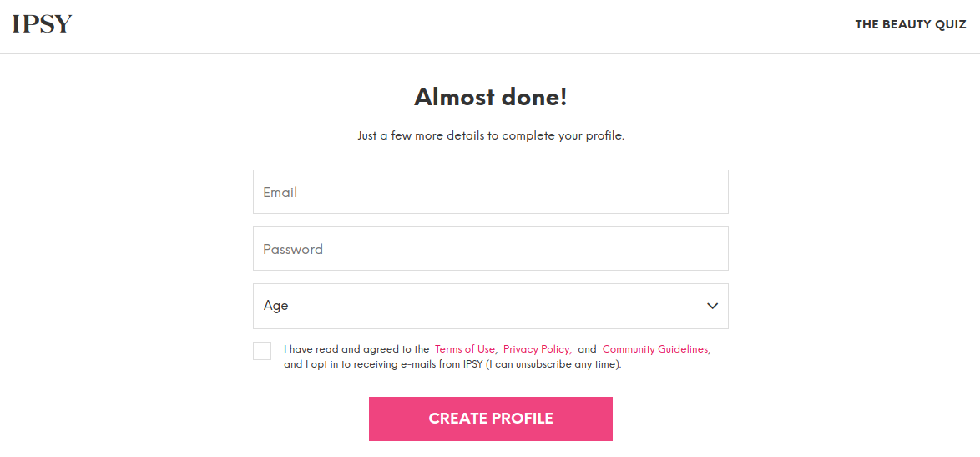Open the Age dropdown

tap(491, 306)
